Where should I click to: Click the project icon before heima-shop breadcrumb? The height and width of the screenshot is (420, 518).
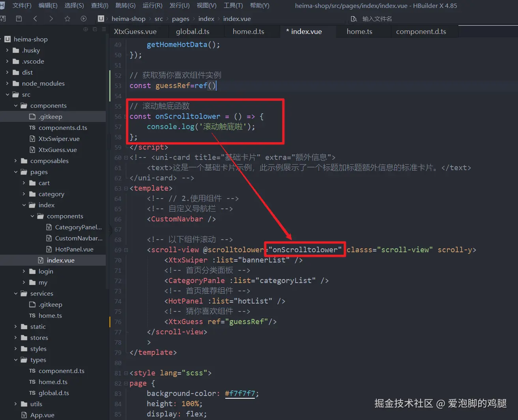[x=101, y=19]
